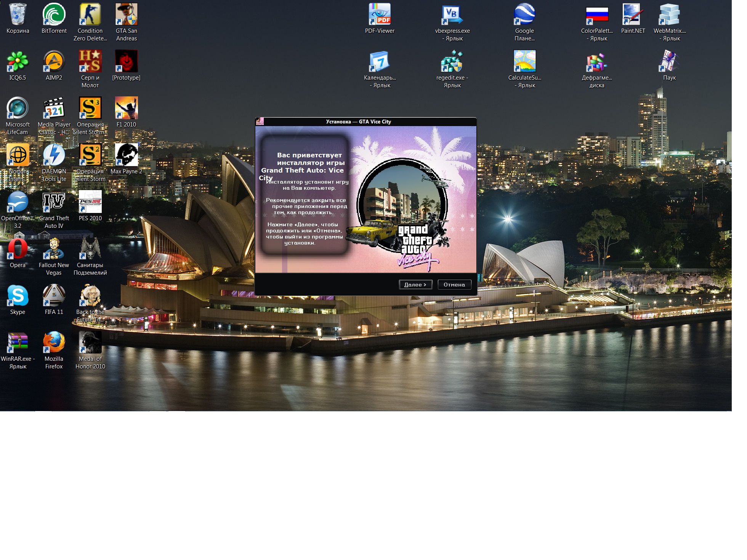Select the Skype desktop icon

click(x=18, y=296)
